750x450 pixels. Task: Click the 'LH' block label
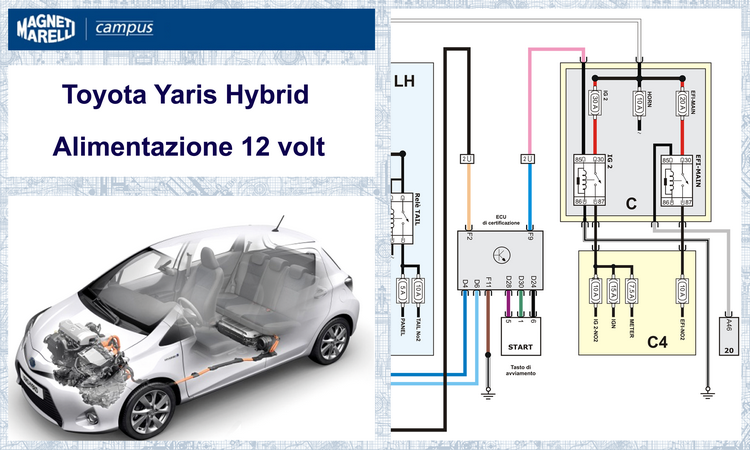(404, 81)
